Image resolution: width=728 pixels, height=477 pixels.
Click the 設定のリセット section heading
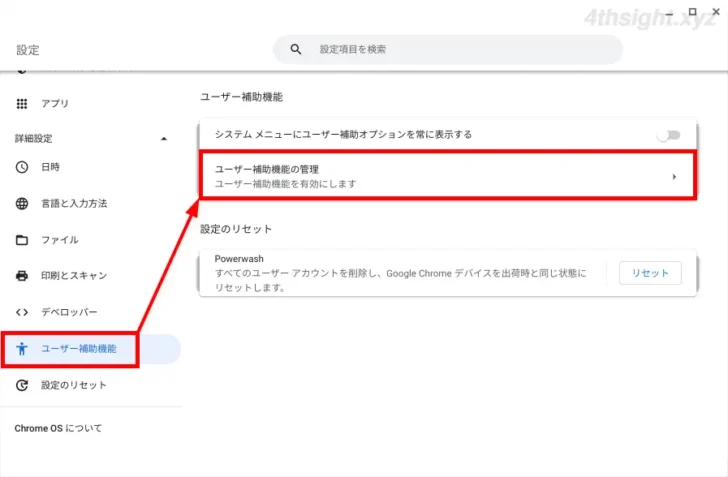point(236,229)
